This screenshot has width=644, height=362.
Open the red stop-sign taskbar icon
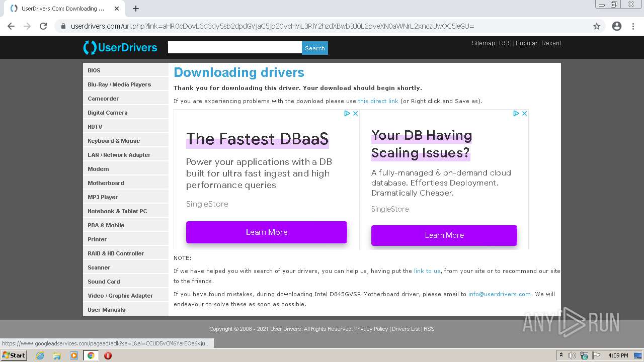pos(108,355)
